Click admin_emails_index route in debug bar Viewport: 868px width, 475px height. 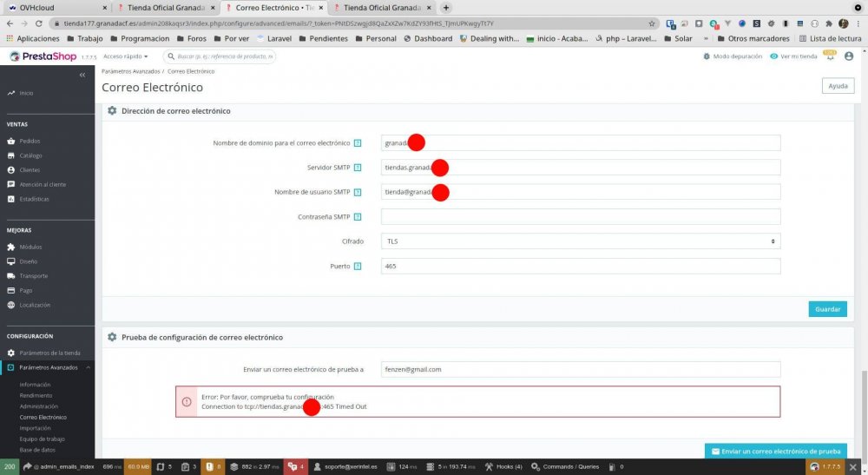[59, 466]
